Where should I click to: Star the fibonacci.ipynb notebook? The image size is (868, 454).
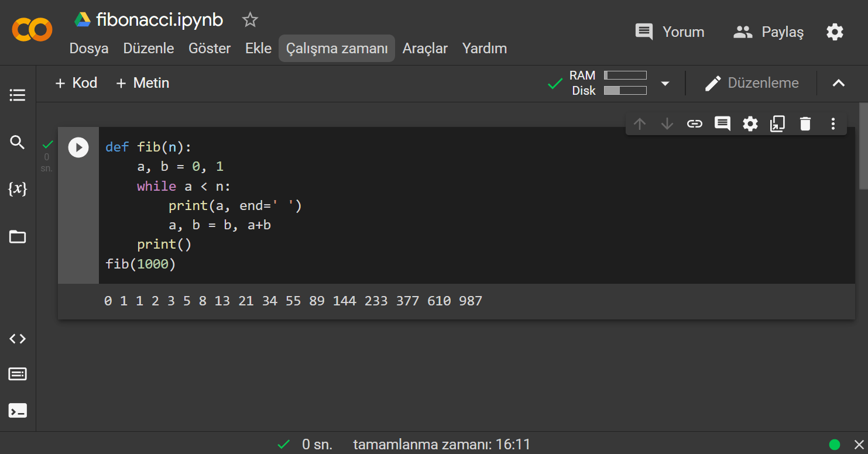click(x=250, y=20)
